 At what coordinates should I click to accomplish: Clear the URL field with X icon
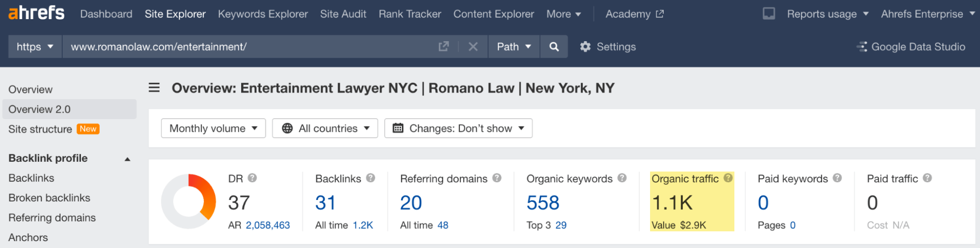pos(473,47)
